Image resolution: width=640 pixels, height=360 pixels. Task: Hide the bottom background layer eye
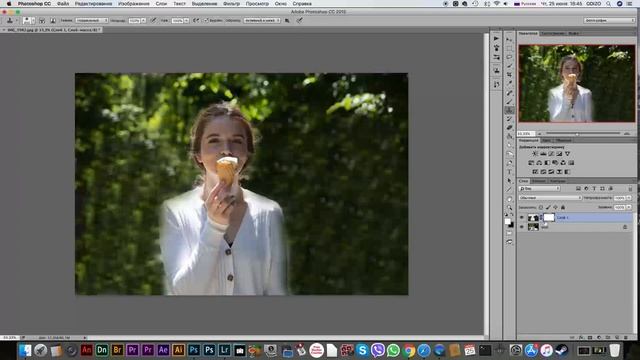[x=522, y=227]
